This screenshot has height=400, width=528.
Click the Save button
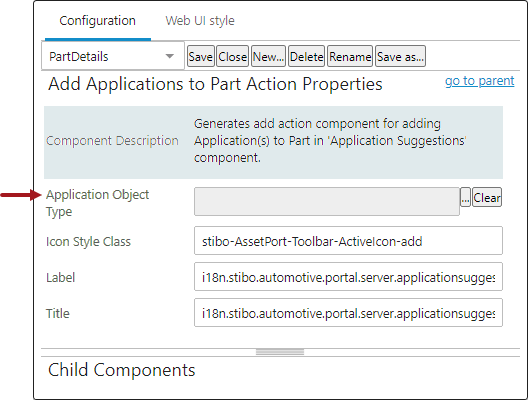(201, 56)
